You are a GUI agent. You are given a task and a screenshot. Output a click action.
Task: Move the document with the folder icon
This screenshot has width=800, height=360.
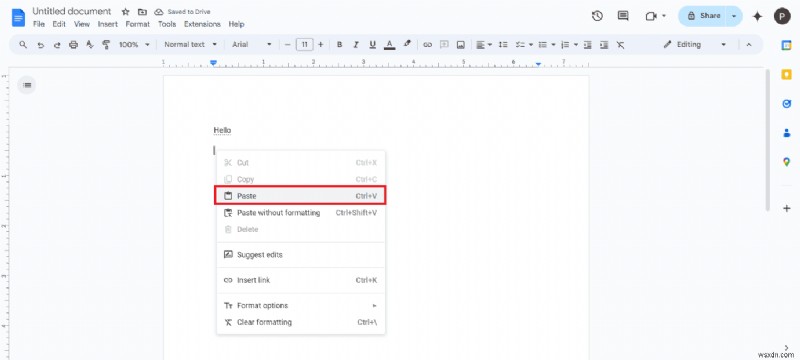[142, 12]
